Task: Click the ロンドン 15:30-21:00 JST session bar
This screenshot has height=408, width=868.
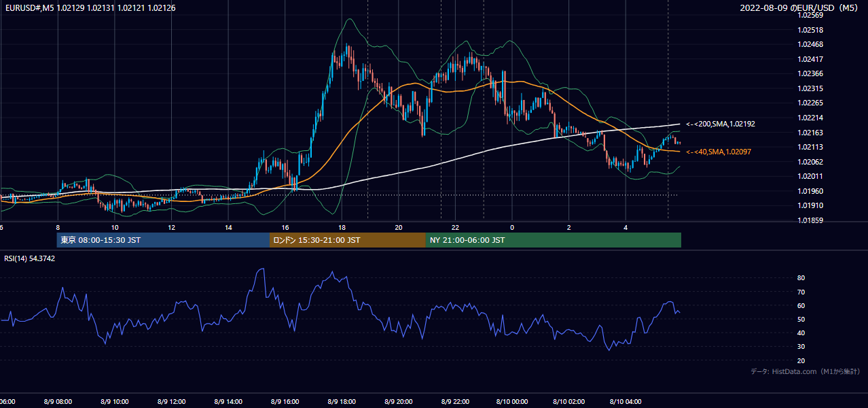Action: [348, 240]
